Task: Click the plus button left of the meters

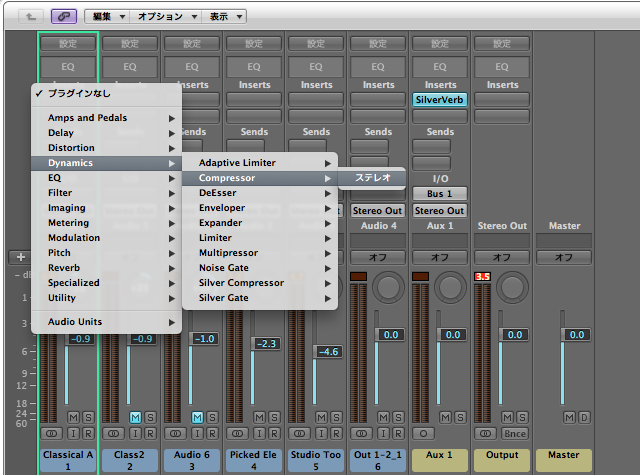Action: tap(21, 257)
